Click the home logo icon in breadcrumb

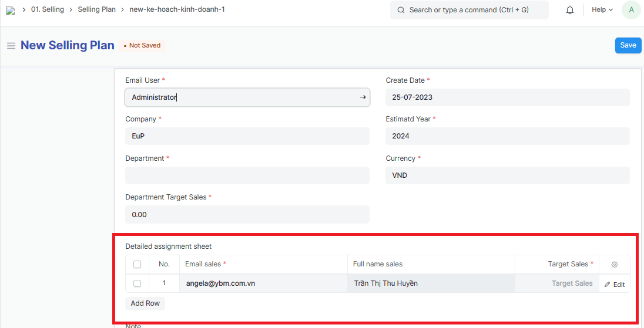click(10, 10)
